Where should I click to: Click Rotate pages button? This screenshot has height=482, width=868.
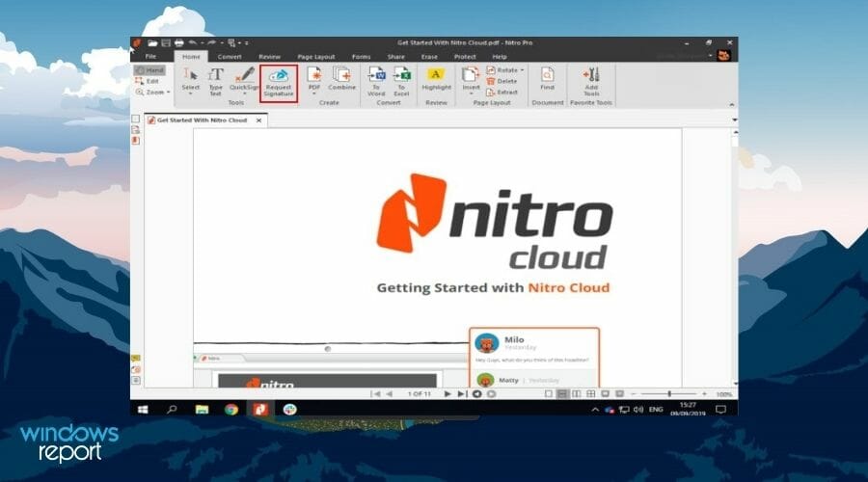[x=502, y=70]
